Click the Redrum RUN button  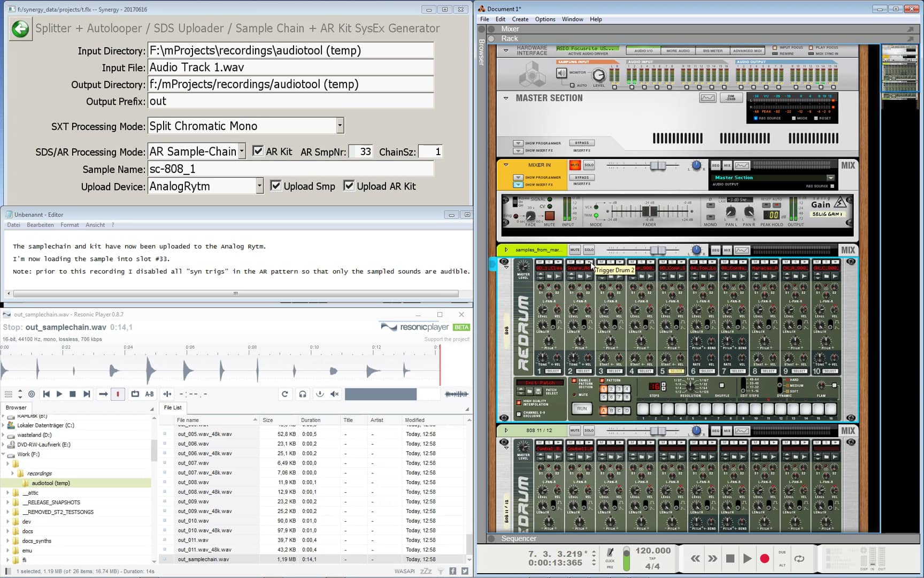pyautogui.click(x=582, y=408)
